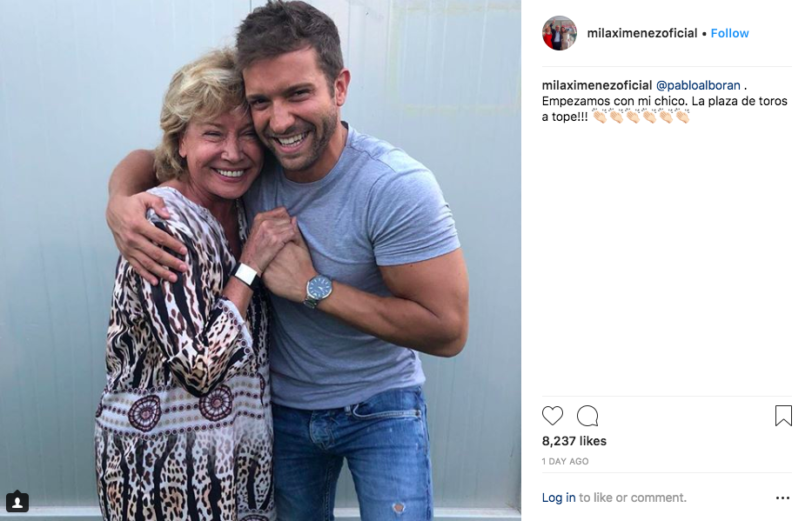812x521 pixels.
Task: Click the Log in link
Action: click(558, 498)
